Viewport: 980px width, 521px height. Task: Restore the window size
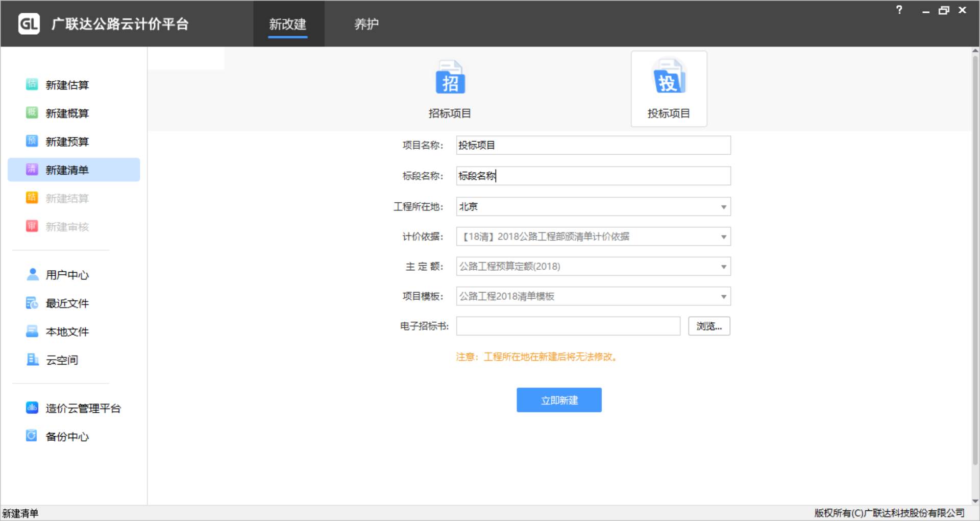(944, 10)
